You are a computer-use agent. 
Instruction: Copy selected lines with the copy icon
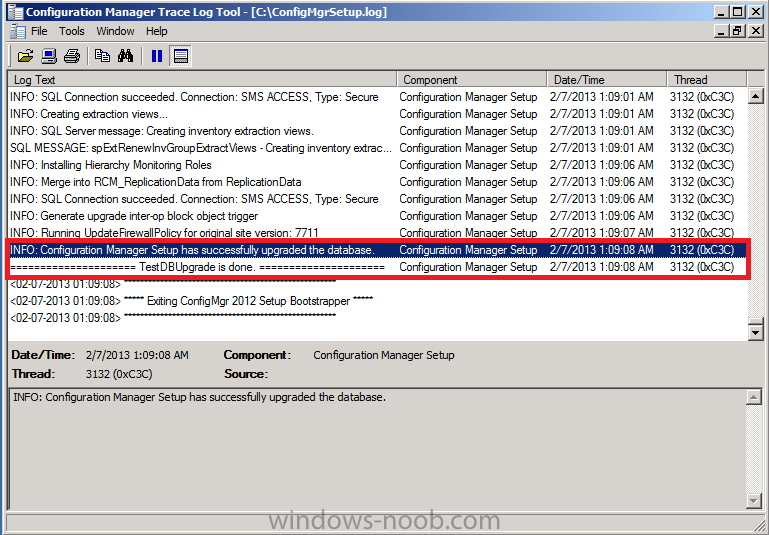[x=102, y=56]
